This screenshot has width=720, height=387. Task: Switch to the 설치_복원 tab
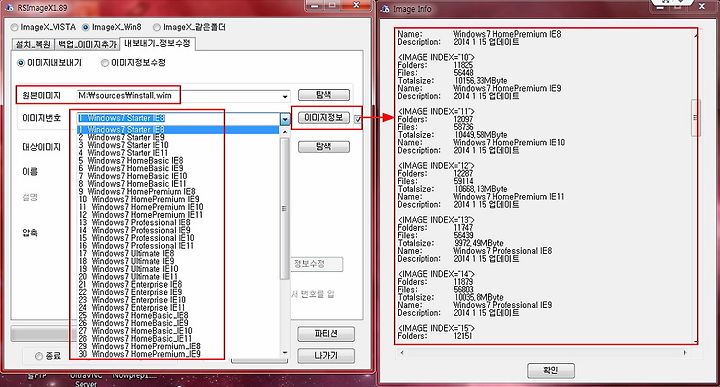(x=33, y=44)
